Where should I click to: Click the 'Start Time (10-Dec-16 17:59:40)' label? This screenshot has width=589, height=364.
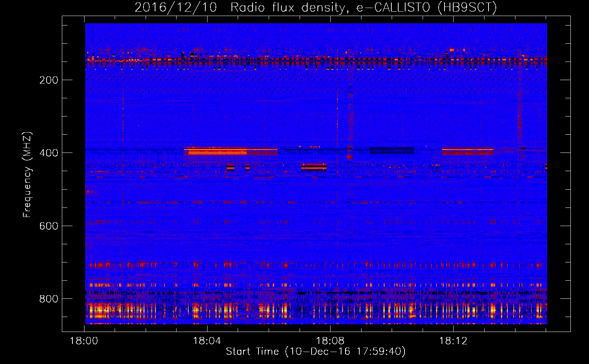click(x=316, y=352)
